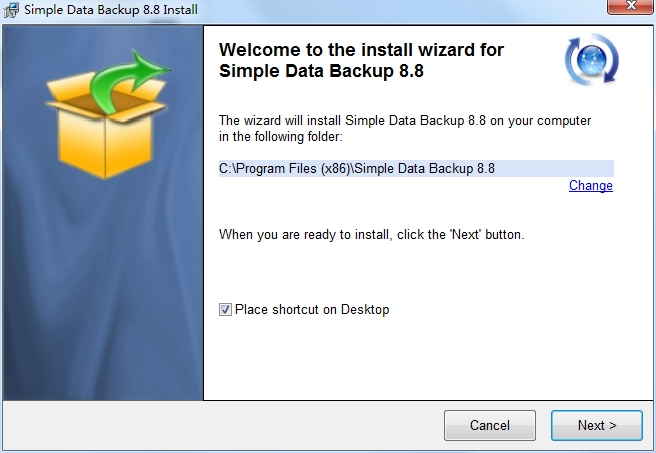
Task: Click the empty footer area left of Cancel
Action: pyautogui.click(x=220, y=425)
